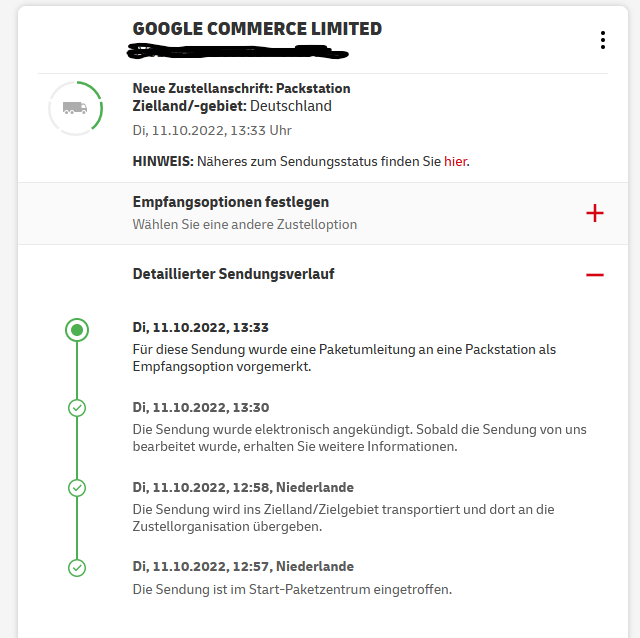Click the delivery truck progress icon
This screenshot has width=640, height=638.
(x=75, y=108)
